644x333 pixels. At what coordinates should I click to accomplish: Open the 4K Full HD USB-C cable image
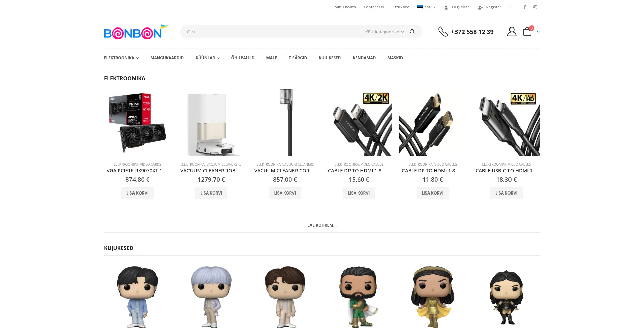tap(506, 123)
